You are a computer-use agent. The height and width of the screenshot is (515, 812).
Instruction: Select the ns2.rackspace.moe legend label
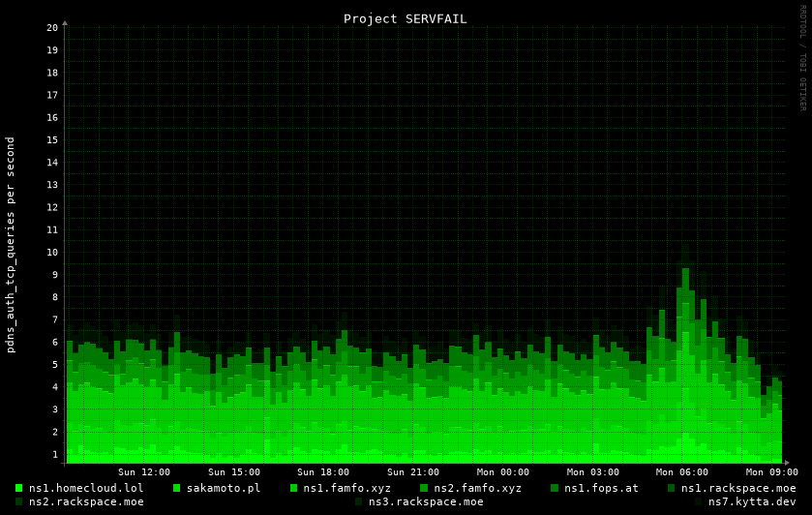(x=86, y=501)
